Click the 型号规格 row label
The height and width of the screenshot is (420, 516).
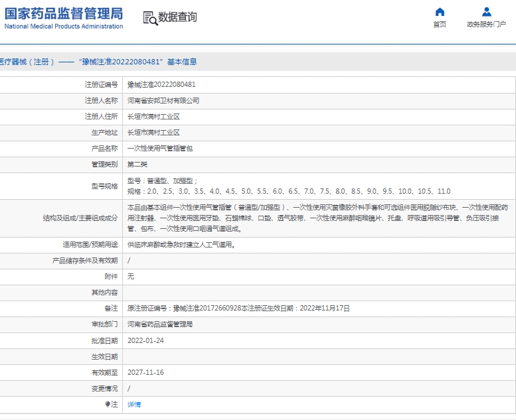(x=104, y=186)
